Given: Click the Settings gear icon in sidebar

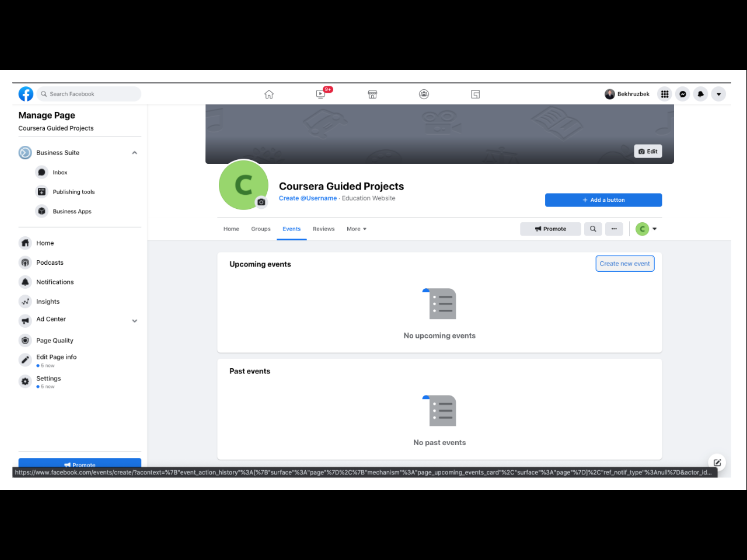Looking at the screenshot, I should 25,381.
